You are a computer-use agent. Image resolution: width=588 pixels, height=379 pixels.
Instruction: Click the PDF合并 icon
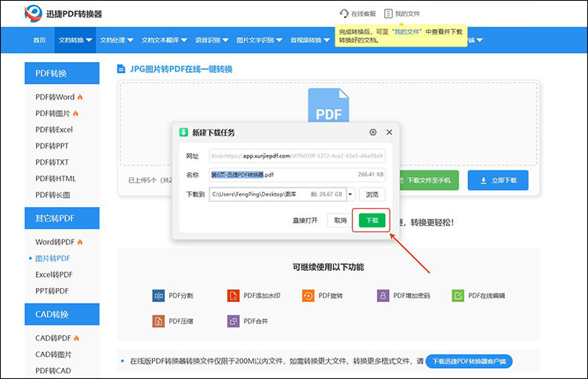234,321
